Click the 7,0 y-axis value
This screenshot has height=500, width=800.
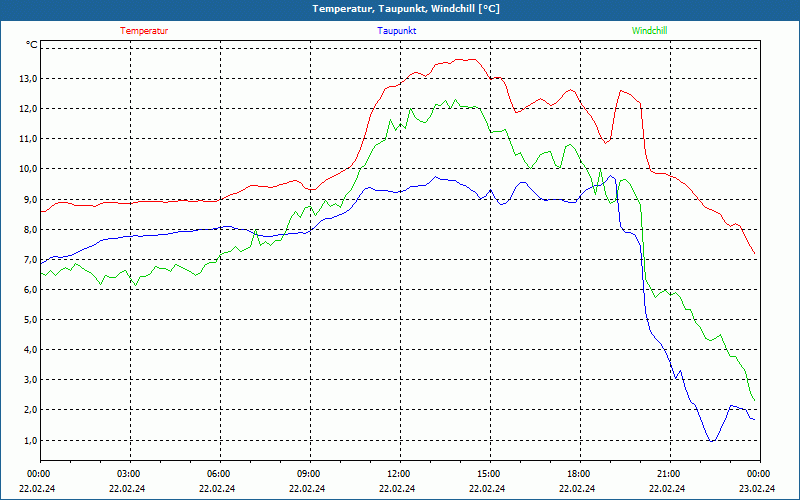pos(31,260)
